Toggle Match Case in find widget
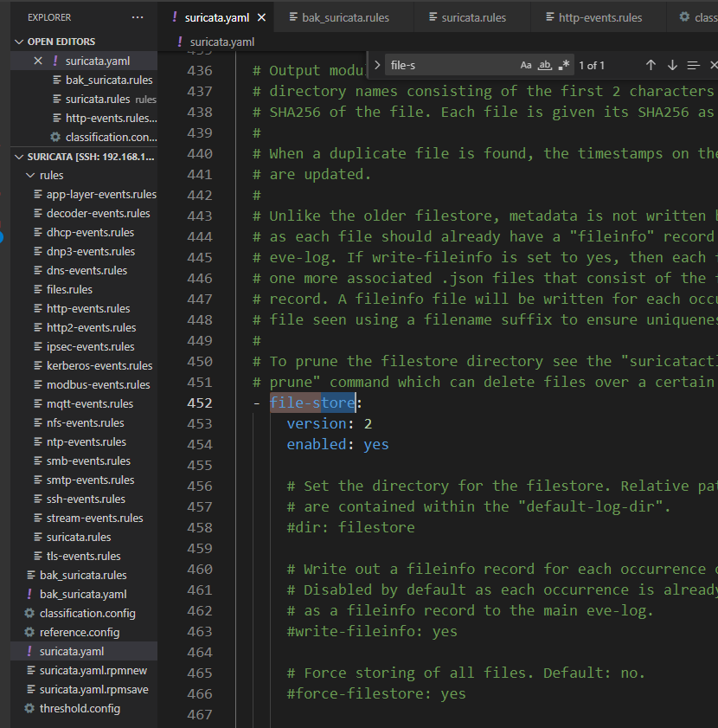718x728 pixels. 525,66
